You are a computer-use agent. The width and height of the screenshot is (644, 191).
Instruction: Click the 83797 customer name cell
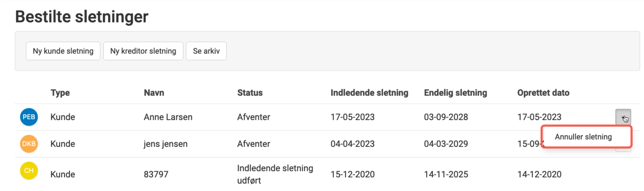click(156, 174)
